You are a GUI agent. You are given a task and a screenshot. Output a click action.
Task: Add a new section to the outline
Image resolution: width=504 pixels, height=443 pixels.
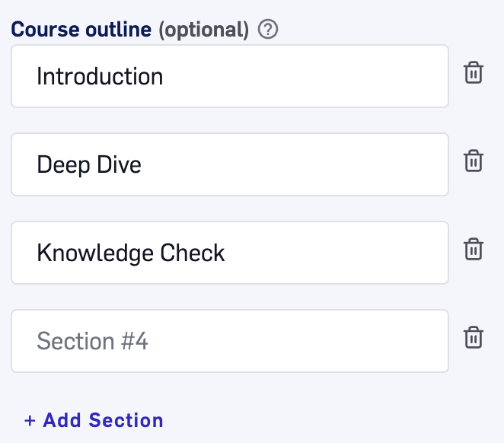pyautogui.click(x=94, y=420)
